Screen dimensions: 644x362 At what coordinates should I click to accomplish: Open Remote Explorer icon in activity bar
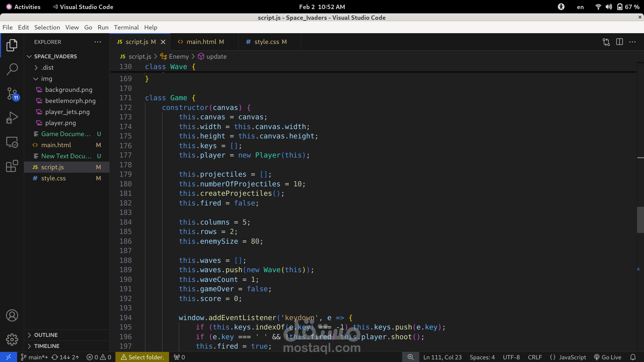coord(12,142)
